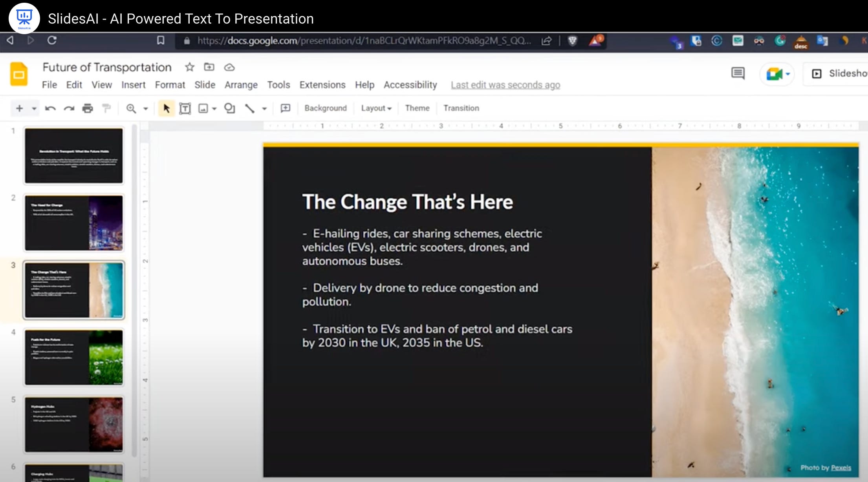
Task: Click the browser forward arrow
Action: click(31, 40)
